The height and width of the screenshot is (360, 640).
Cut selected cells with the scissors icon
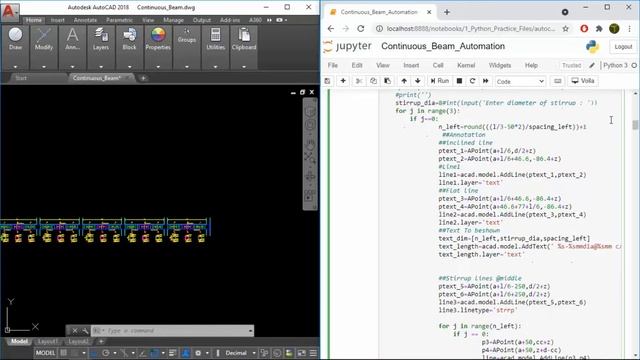tap(359, 81)
